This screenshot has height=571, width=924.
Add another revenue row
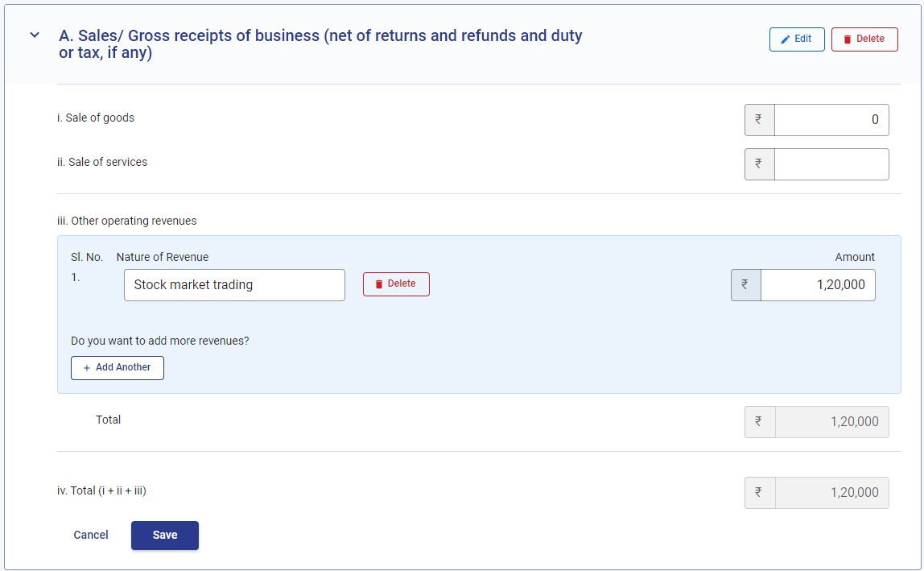(x=118, y=367)
